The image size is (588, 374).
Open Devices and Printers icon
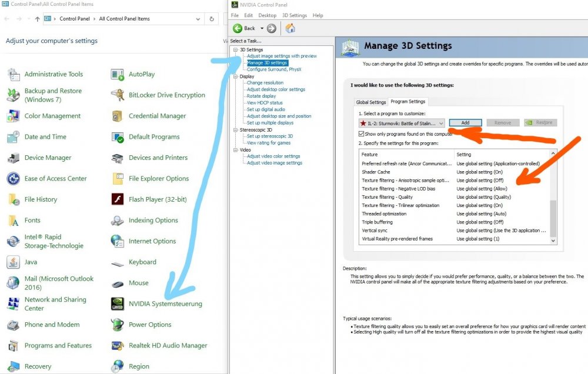coord(118,158)
